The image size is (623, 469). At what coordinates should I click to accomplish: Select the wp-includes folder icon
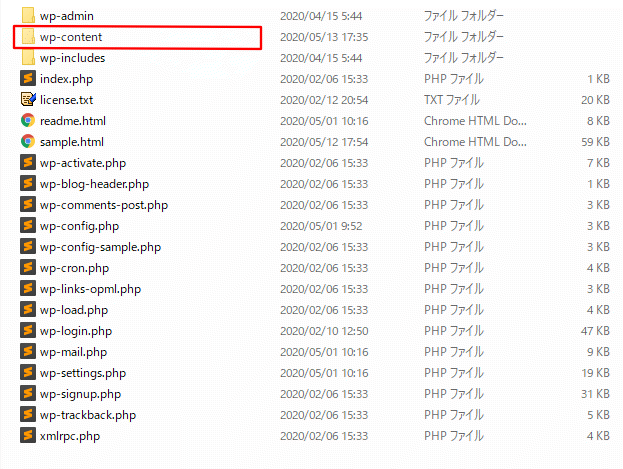coord(28,58)
